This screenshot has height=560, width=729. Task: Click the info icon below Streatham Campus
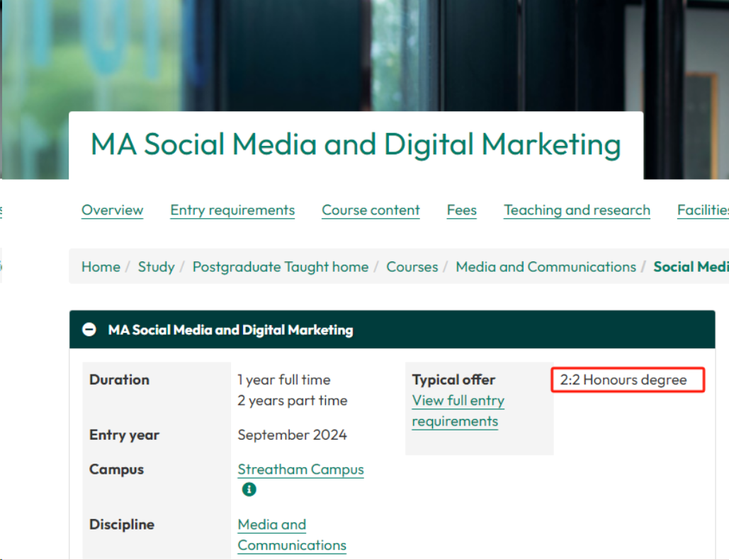pos(249,489)
